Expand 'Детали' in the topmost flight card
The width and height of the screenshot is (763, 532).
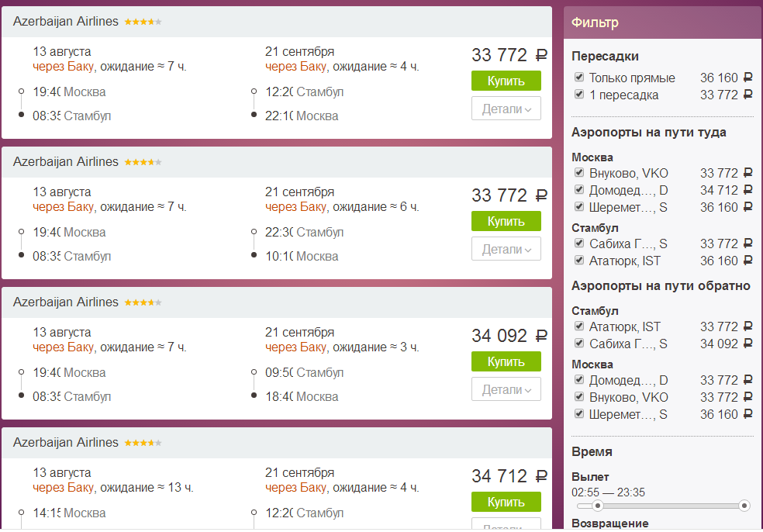point(506,109)
